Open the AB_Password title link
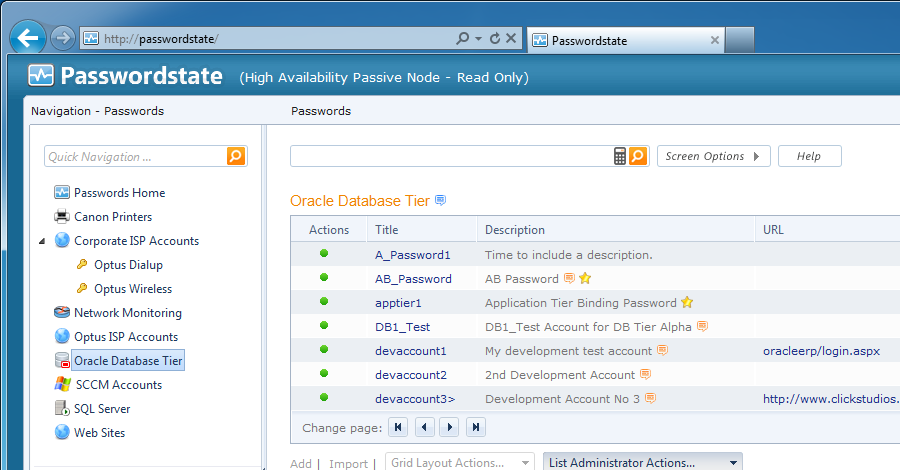The image size is (900, 470). (x=413, y=279)
